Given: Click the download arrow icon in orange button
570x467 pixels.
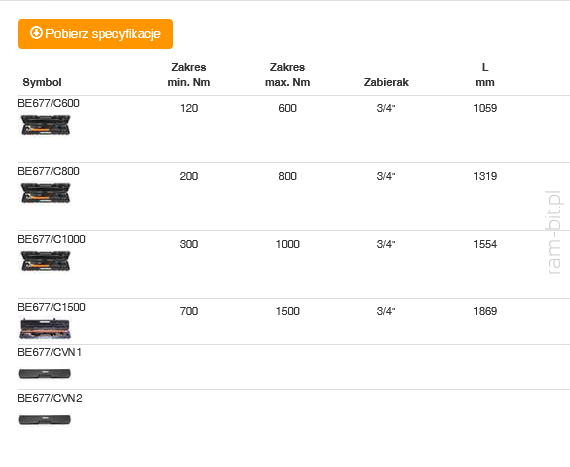Looking at the screenshot, I should (x=36, y=33).
